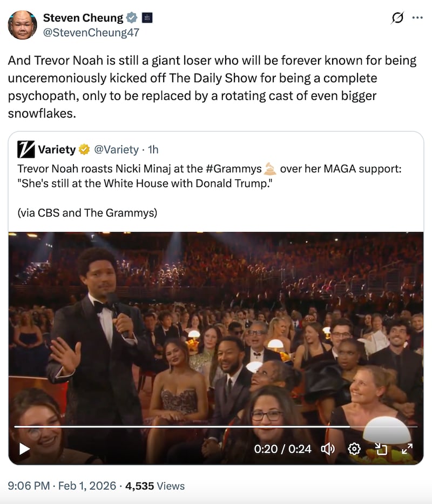Click the Variety logo avatar

click(26, 149)
